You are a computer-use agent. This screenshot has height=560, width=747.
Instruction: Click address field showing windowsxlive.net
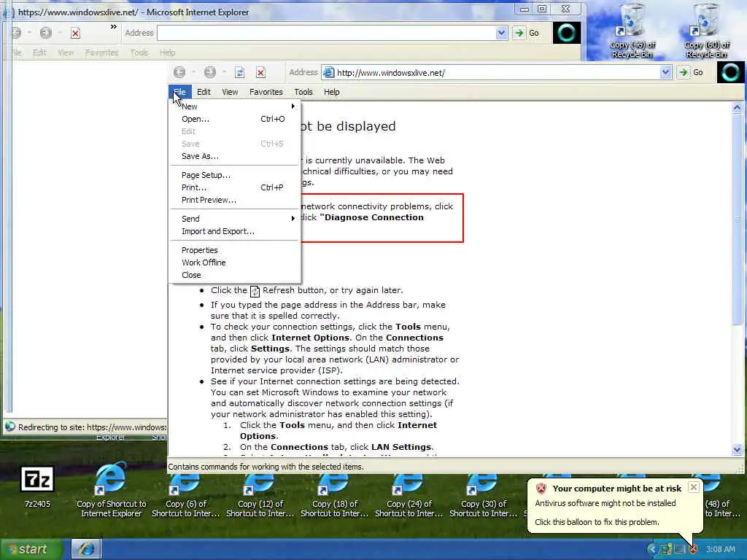coord(491,72)
